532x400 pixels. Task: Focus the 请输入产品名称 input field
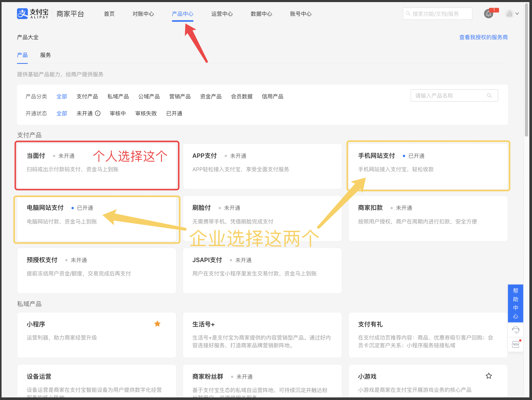pyautogui.click(x=454, y=95)
